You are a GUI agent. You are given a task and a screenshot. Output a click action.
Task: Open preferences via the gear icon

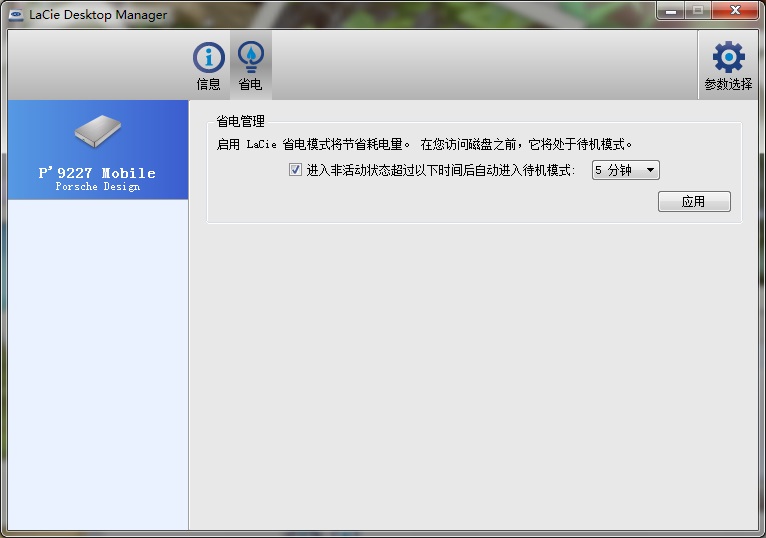point(728,57)
